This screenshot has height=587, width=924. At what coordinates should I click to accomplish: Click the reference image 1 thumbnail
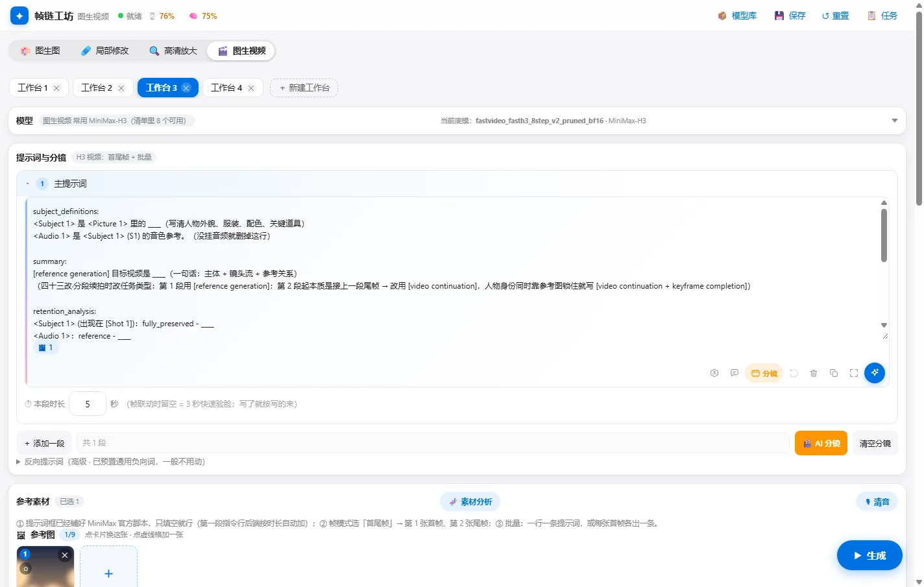[45, 567]
